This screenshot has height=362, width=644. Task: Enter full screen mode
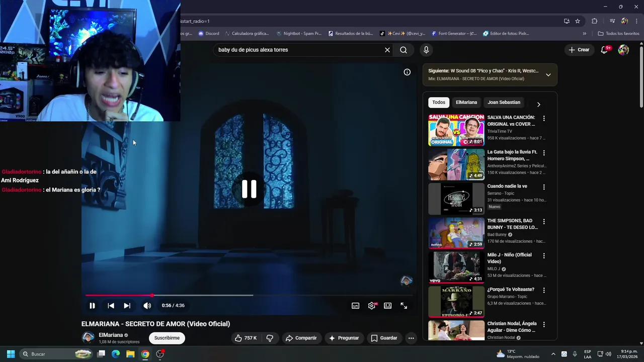pyautogui.click(x=404, y=306)
